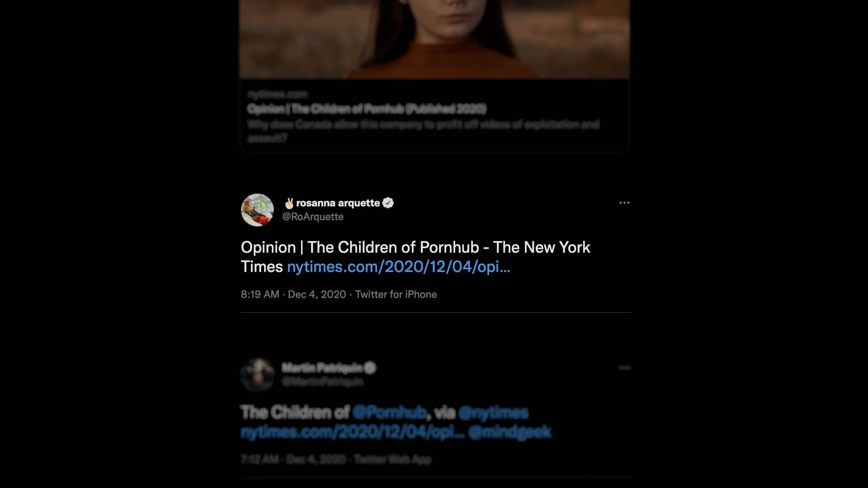Click the 8:19 AM · Dec 4, 2020 timestamp
868x488 pixels.
pyautogui.click(x=293, y=295)
